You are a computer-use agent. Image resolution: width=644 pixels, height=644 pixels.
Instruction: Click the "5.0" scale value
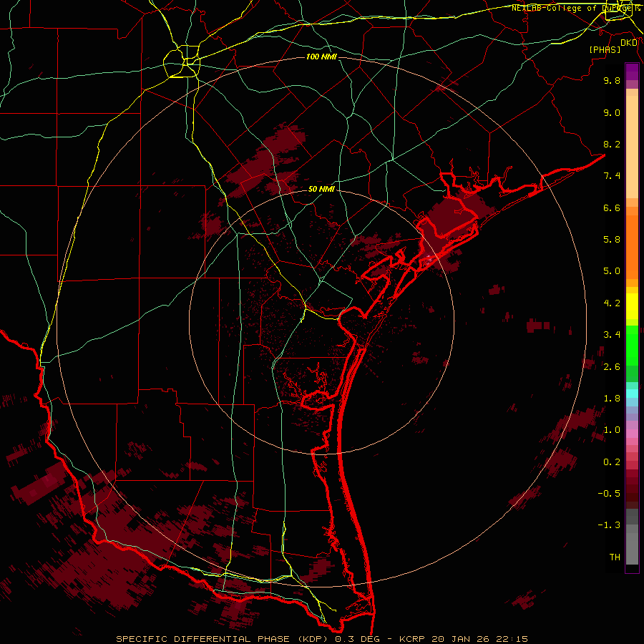click(612, 271)
